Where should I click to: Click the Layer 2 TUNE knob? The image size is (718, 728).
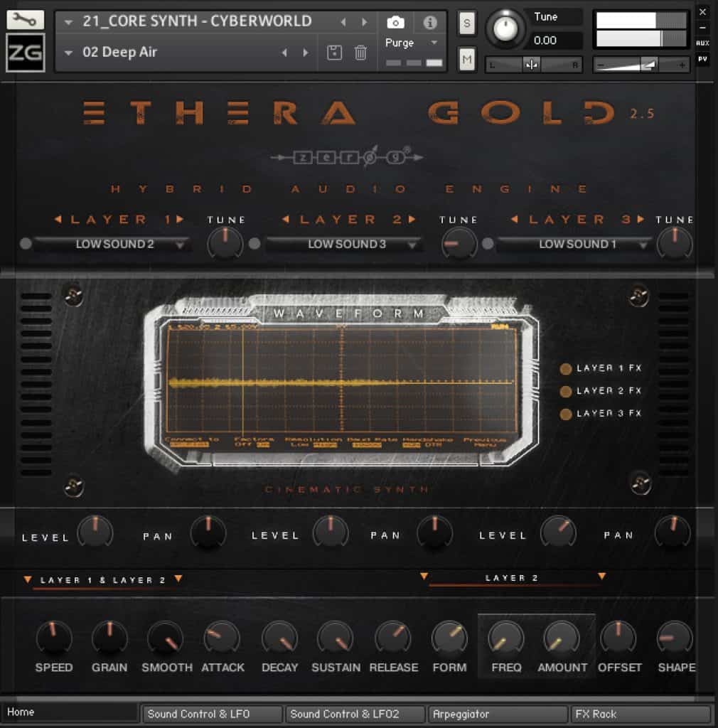coord(459,243)
